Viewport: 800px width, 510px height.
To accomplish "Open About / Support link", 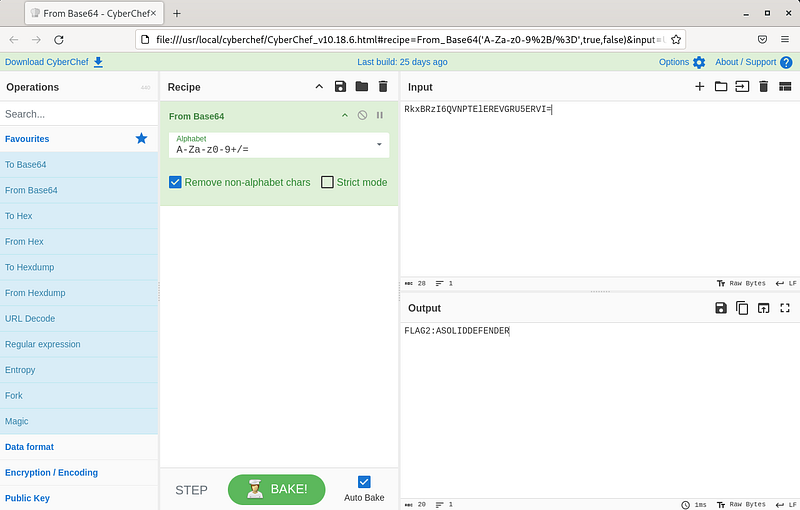I will 745,62.
